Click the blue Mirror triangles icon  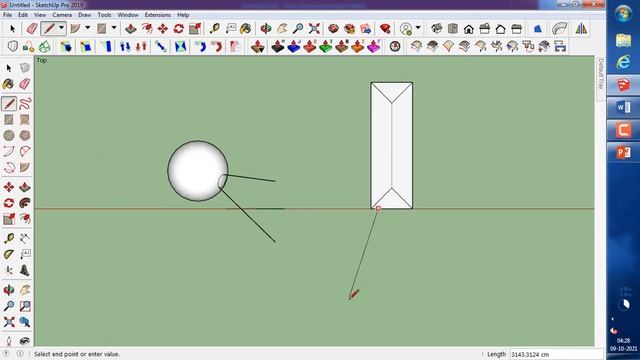pyautogui.click(x=581, y=29)
